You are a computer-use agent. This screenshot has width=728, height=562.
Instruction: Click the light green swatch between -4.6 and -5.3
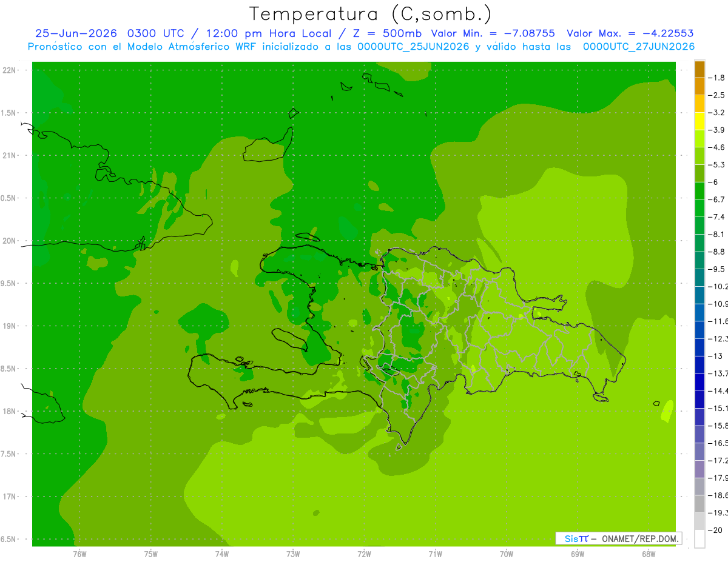(699, 156)
